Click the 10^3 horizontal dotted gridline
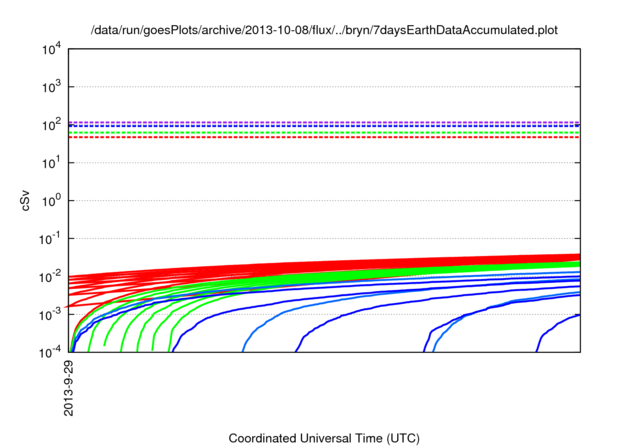This screenshot has height=448, width=640. point(320,86)
